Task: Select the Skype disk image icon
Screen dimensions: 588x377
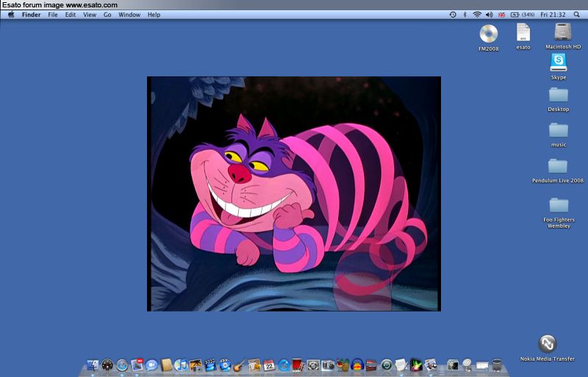Action: pyautogui.click(x=559, y=62)
